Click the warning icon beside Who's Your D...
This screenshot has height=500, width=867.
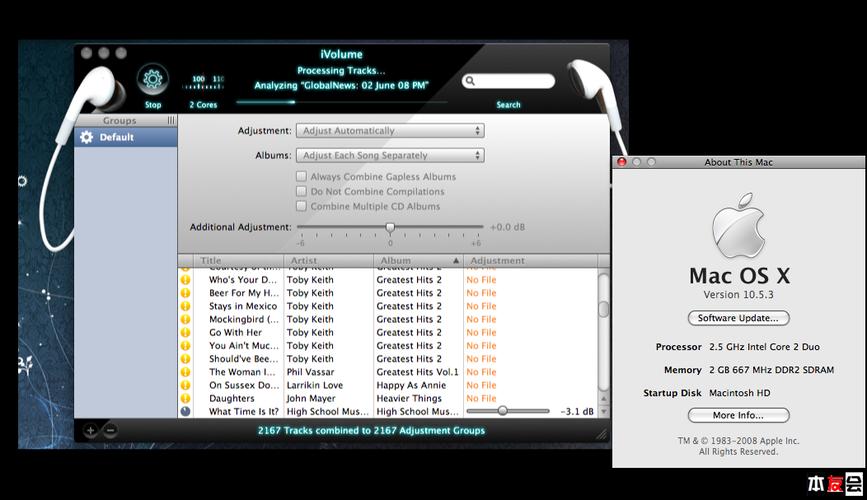[x=185, y=280]
